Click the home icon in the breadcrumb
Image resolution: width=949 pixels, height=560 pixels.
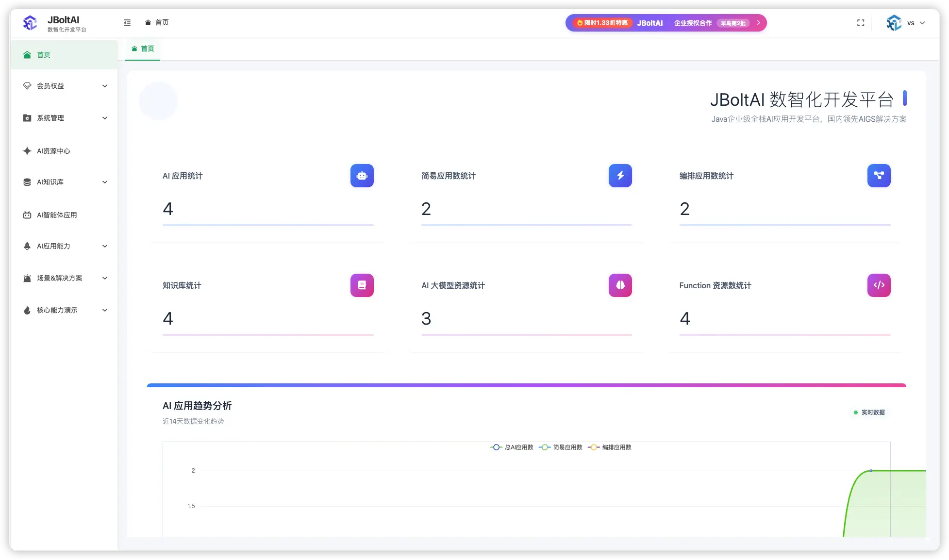148,22
